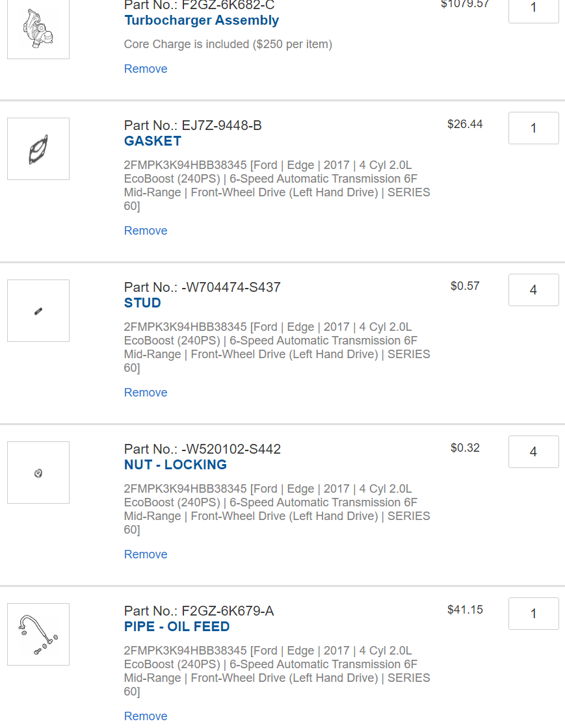Click the STUD quantity box
This screenshot has height=728, width=565.
tap(533, 290)
